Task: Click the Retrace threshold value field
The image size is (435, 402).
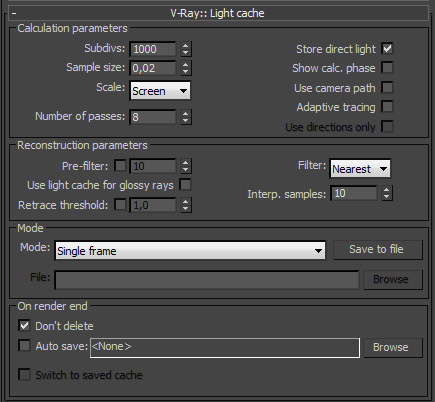Action: (153, 205)
